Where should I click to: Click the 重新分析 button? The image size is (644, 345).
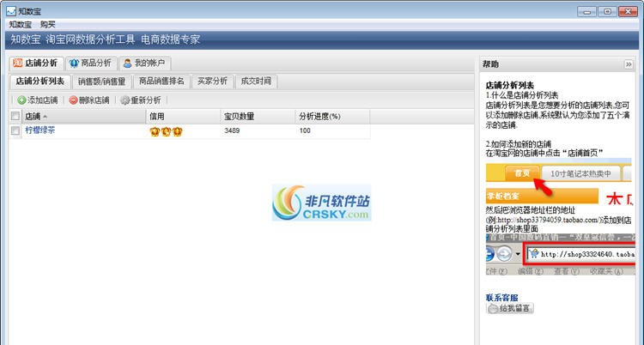coord(141,100)
